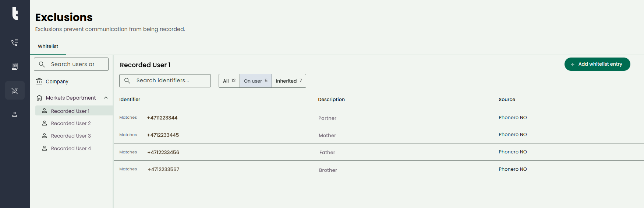Click the magnifier in user search box

click(42, 64)
